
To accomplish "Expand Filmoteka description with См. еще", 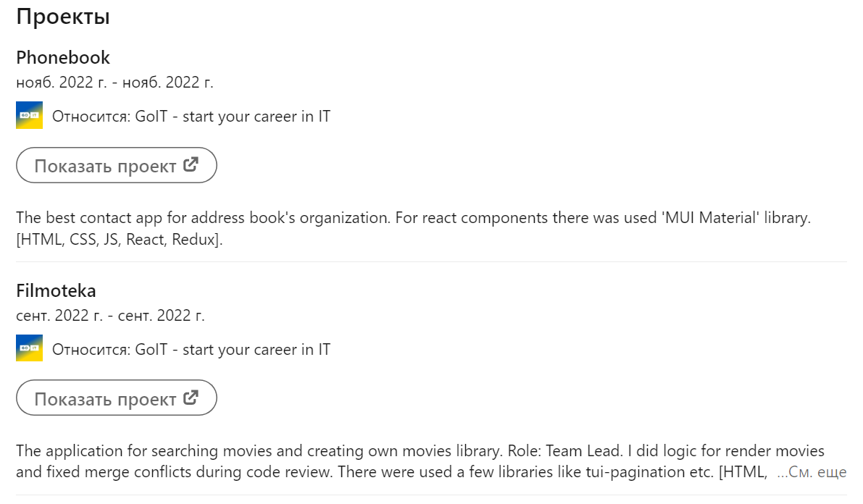I will (812, 472).
